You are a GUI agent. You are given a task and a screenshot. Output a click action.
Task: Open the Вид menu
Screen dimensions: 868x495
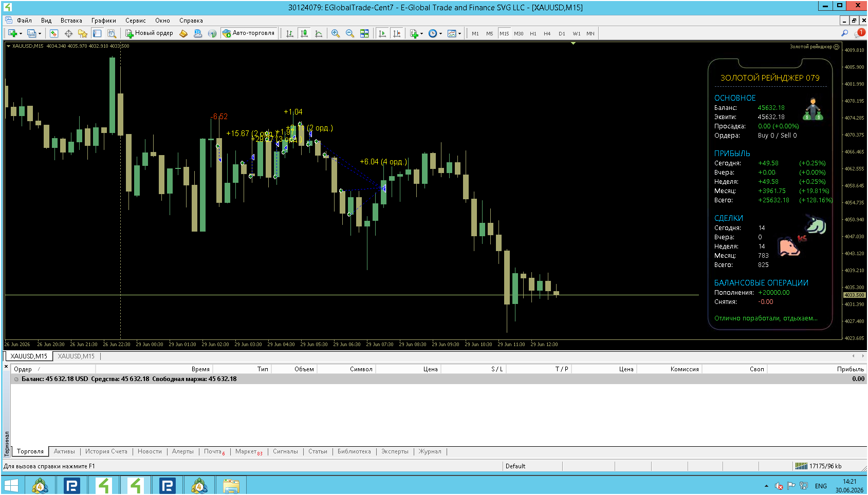[46, 21]
